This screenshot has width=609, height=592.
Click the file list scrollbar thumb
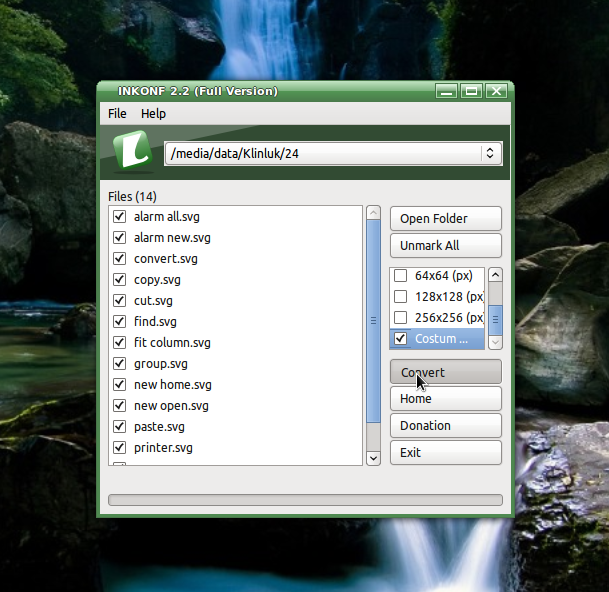pos(373,321)
